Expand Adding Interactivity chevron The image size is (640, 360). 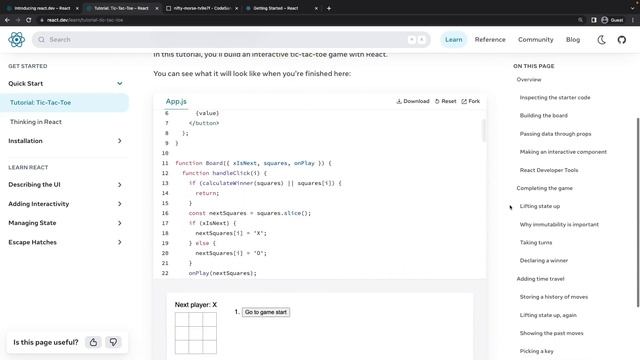[120, 204]
